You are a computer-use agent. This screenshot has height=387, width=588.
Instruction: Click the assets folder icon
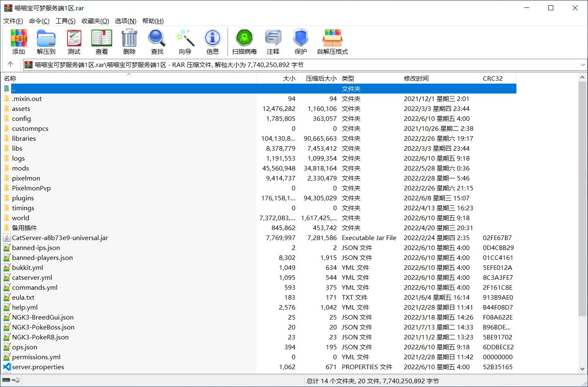(7, 108)
